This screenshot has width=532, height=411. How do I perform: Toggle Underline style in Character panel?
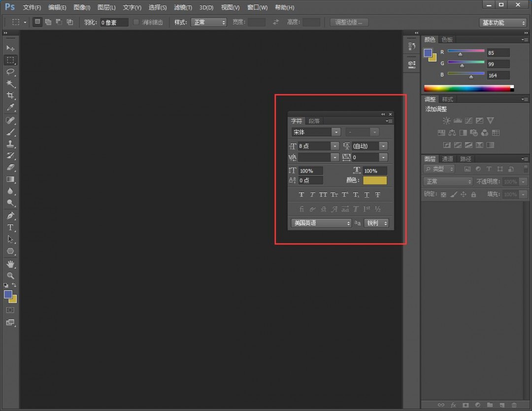pyautogui.click(x=367, y=195)
